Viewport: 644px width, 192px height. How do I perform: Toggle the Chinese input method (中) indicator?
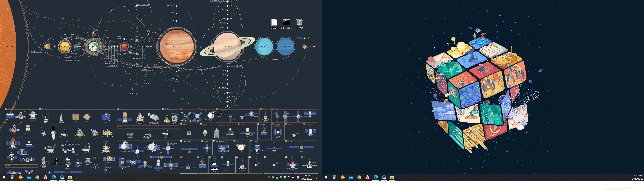293,177
